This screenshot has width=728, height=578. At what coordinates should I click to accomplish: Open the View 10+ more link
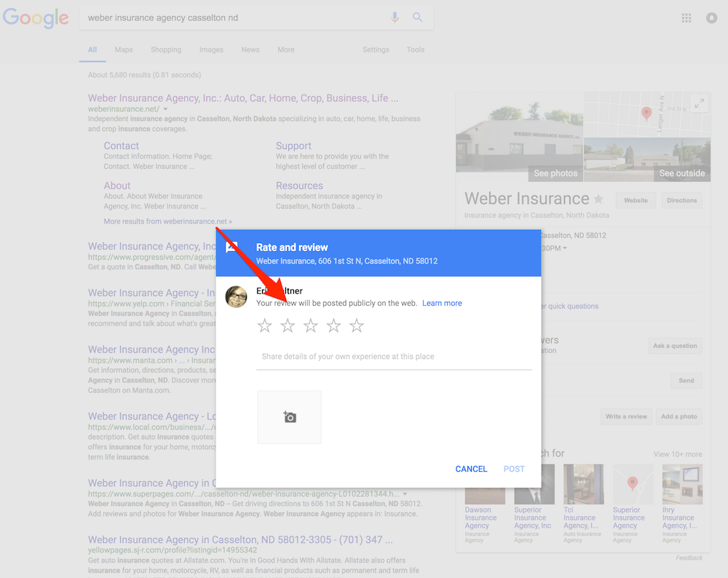(678, 454)
